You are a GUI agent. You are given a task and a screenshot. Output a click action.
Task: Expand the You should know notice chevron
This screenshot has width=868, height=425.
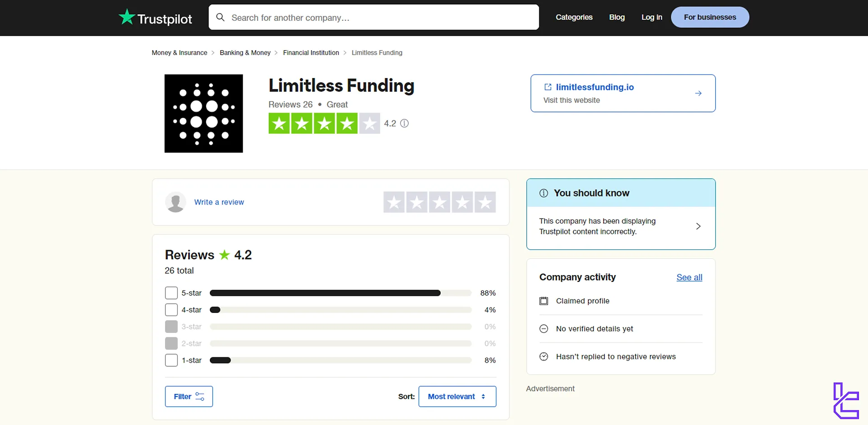(698, 226)
